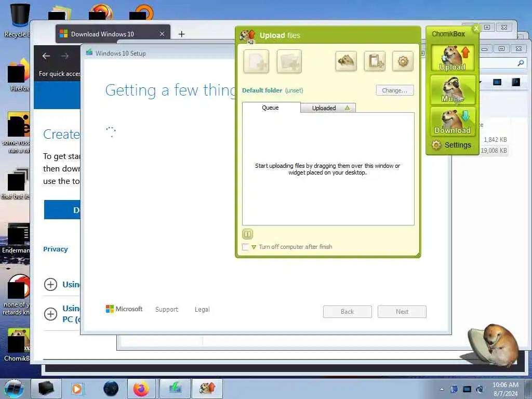Close the Download Windows 10 tab
Screen dimensions: 532x399
[x=162, y=34]
